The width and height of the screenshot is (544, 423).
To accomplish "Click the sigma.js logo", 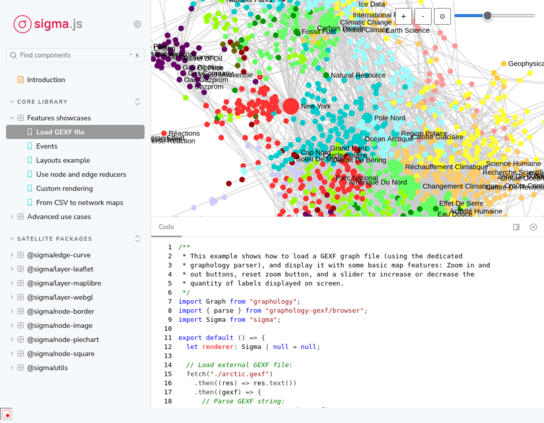I will (48, 24).
